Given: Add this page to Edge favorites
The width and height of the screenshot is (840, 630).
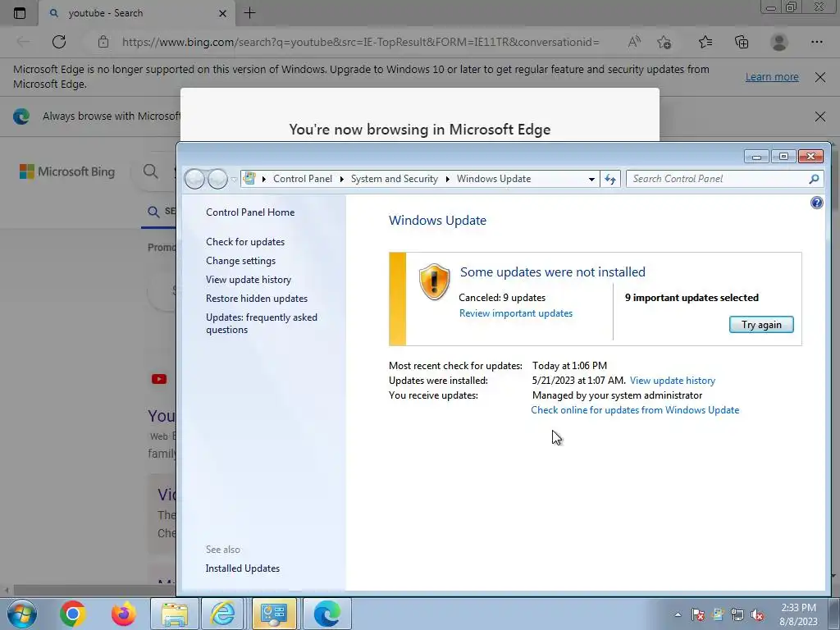Looking at the screenshot, I should click(x=664, y=42).
